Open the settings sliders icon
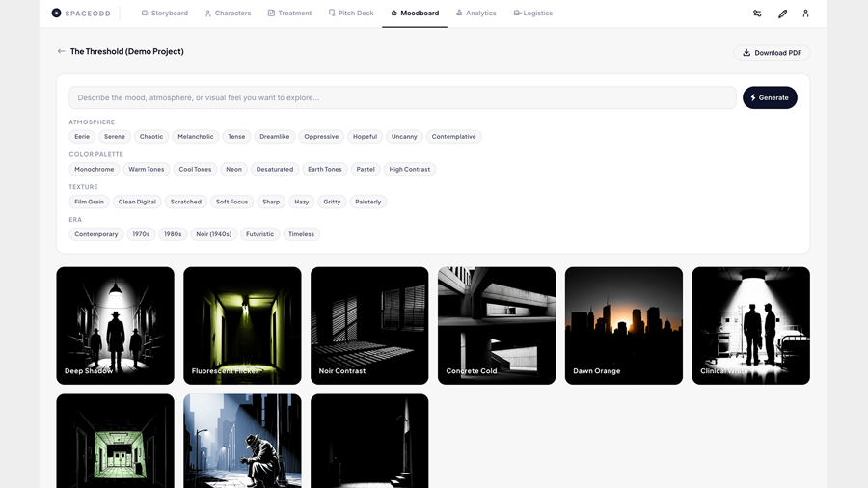 pos(757,14)
